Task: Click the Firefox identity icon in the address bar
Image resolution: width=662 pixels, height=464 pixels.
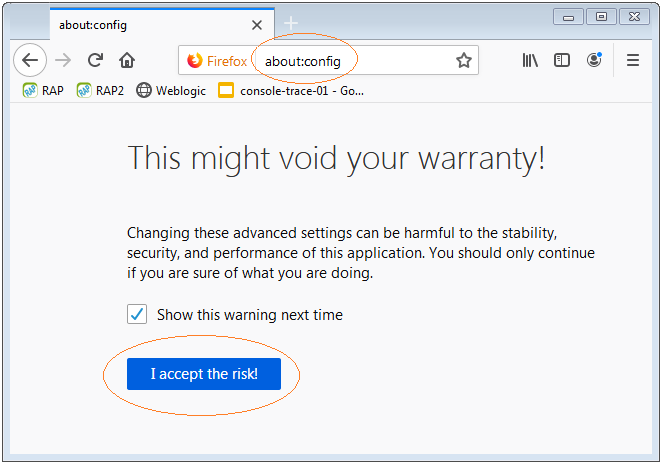Action: tap(217, 61)
